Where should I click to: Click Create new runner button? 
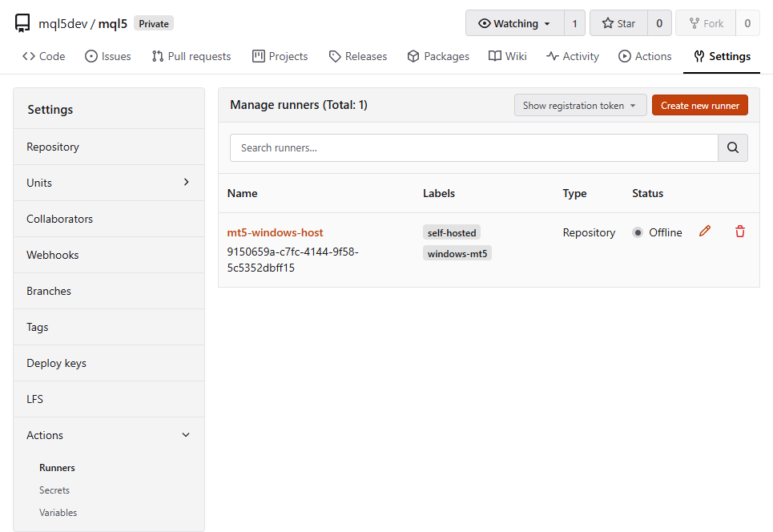tap(699, 105)
